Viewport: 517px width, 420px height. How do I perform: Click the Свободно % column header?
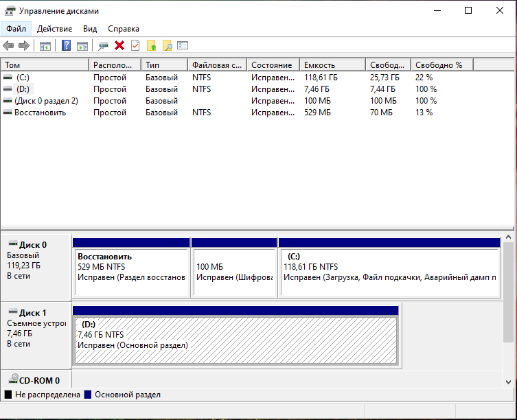point(442,65)
